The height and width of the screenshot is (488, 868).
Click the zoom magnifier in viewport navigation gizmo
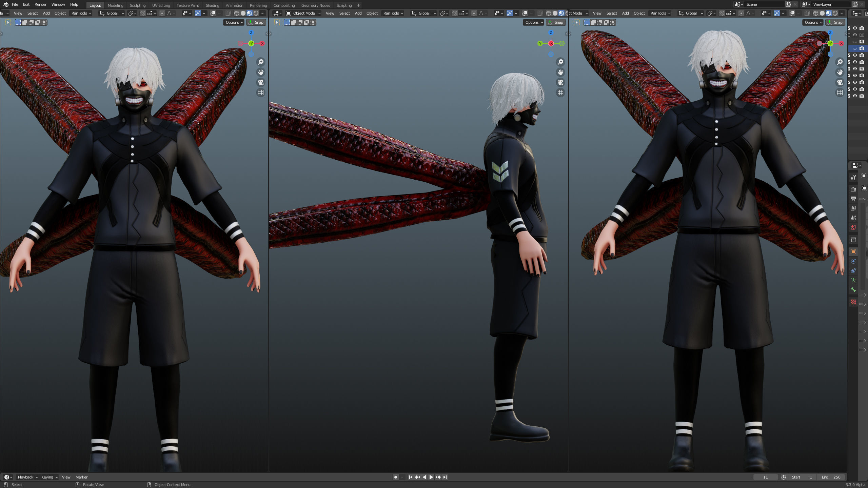pyautogui.click(x=261, y=62)
